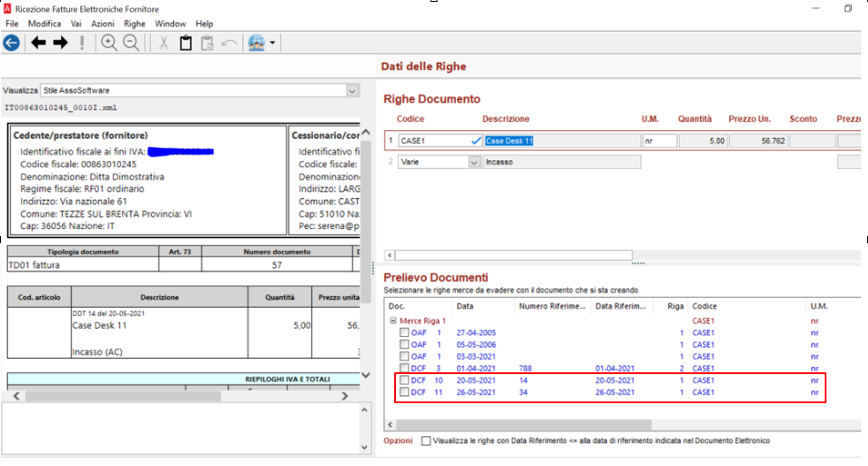Open the File menu

tap(11, 24)
